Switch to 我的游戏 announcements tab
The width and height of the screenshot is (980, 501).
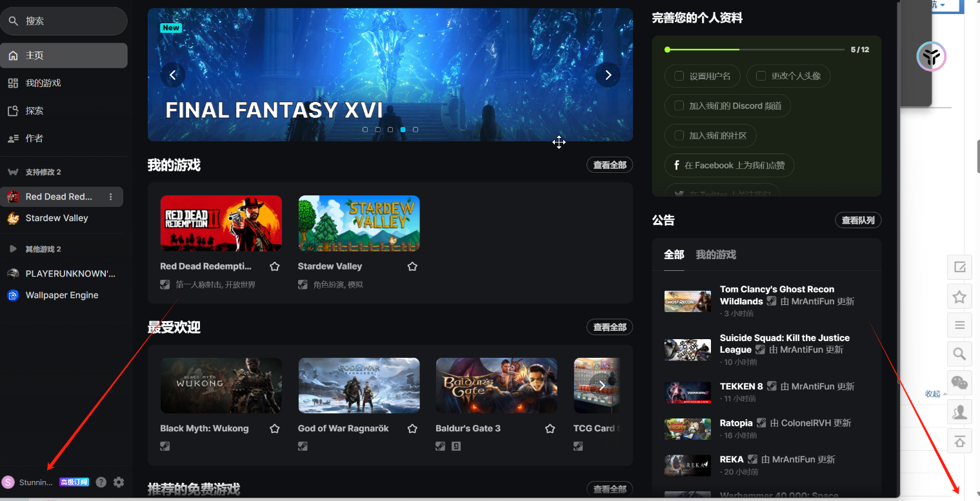[x=715, y=255]
